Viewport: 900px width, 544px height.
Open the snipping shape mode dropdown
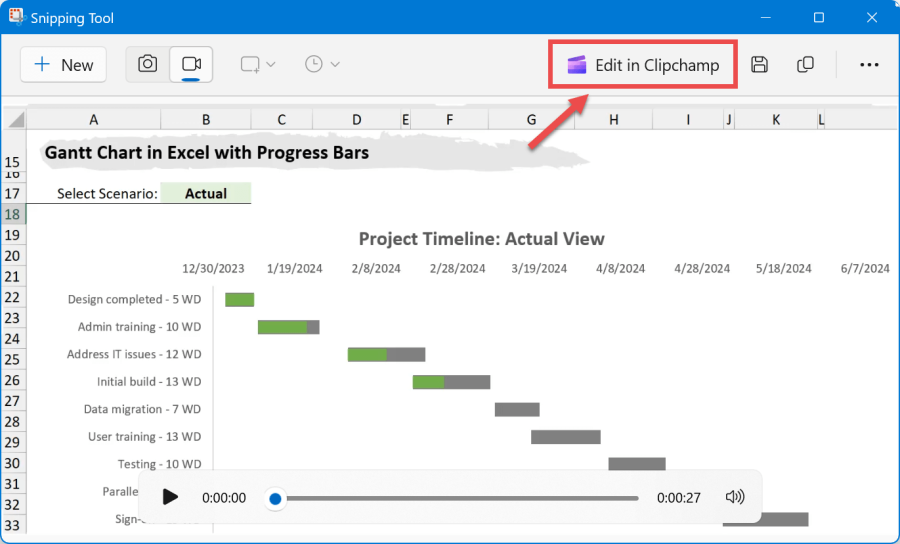tap(258, 64)
